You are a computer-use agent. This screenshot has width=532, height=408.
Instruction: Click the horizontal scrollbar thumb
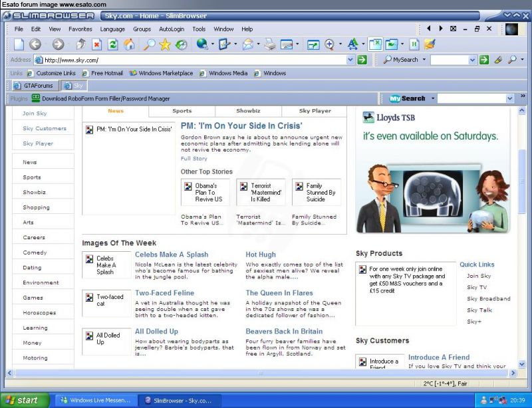(261, 373)
